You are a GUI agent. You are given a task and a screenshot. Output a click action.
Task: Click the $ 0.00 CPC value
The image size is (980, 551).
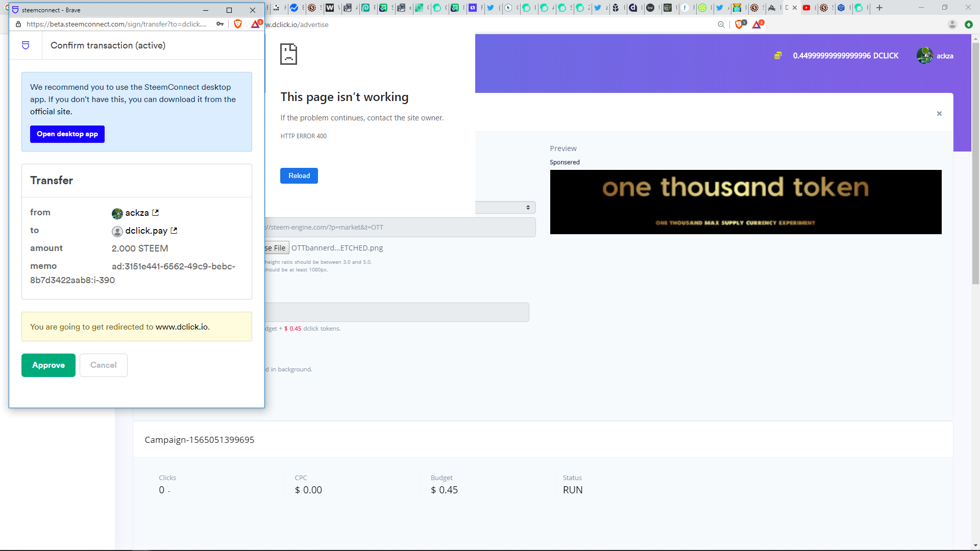[308, 490]
